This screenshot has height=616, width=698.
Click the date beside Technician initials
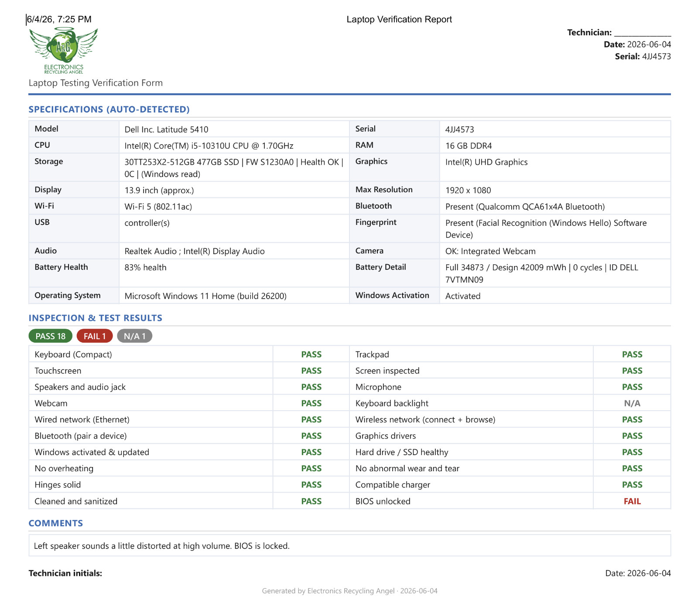coord(638,573)
